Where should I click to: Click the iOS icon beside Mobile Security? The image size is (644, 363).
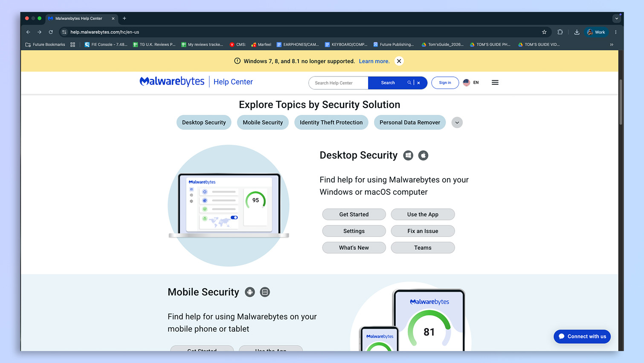[x=265, y=292]
